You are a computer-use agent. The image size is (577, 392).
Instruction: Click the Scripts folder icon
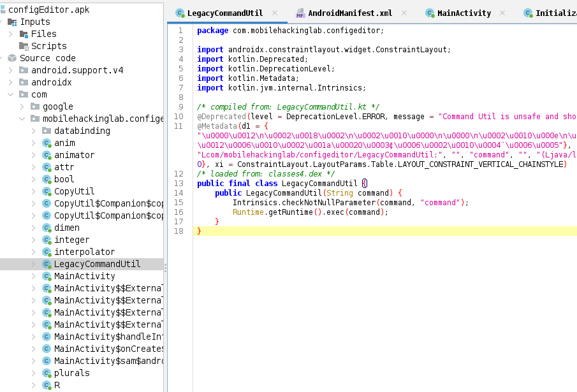24,46
